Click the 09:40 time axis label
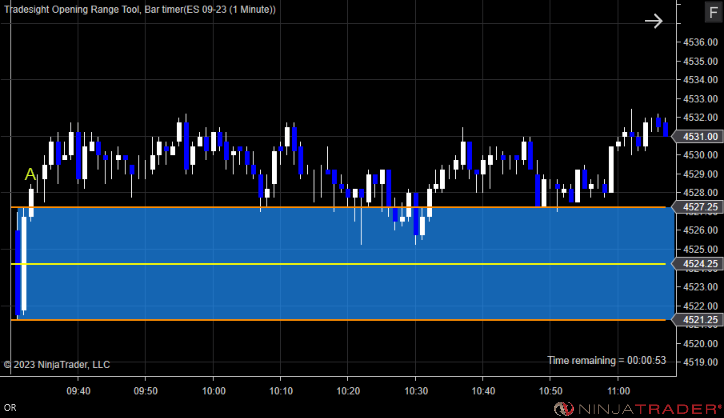The width and height of the screenshot is (724, 418). 78,391
